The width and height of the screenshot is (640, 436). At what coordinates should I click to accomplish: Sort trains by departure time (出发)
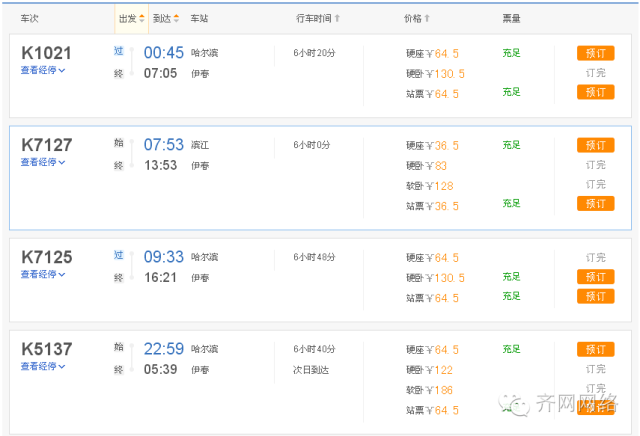[131, 18]
